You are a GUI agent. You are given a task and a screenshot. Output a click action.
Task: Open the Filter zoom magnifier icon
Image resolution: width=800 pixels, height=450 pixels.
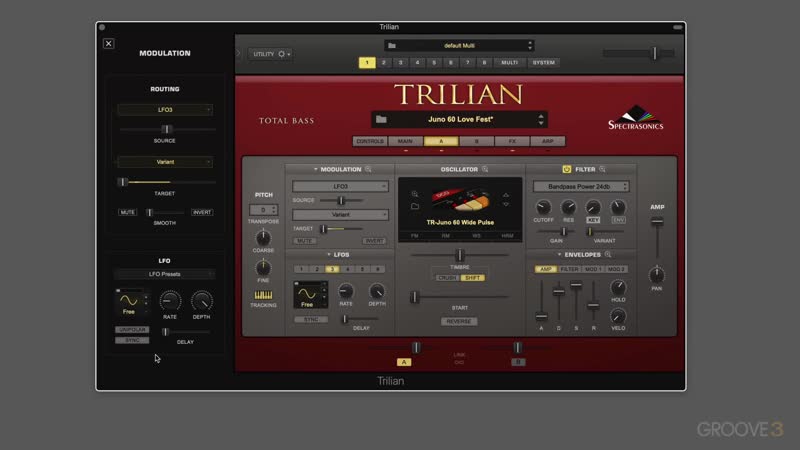tap(602, 170)
